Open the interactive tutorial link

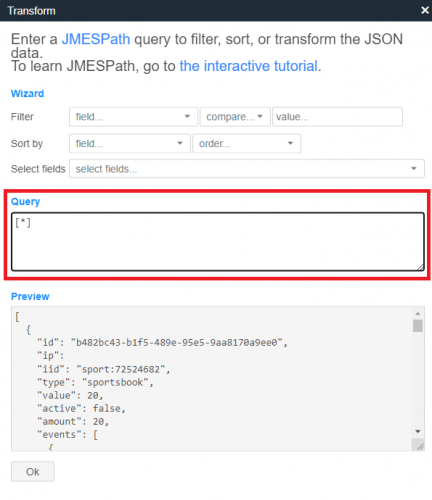point(249,66)
